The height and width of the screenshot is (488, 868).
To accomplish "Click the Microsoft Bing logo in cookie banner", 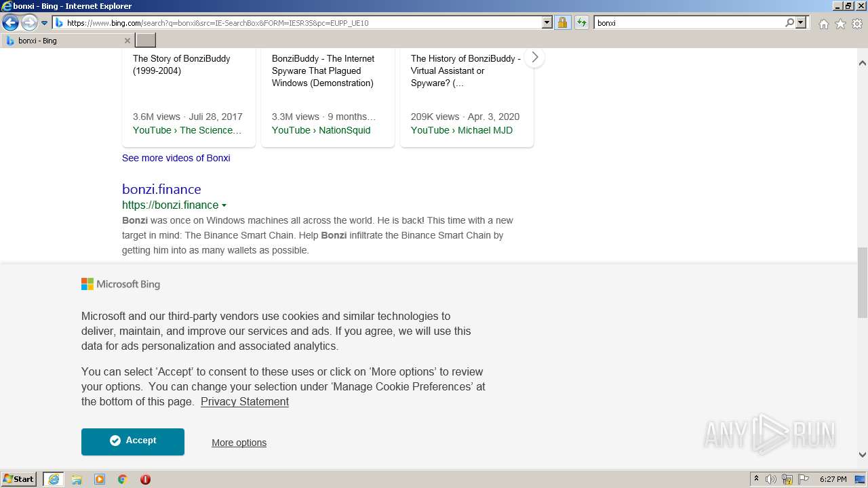I will (121, 284).
